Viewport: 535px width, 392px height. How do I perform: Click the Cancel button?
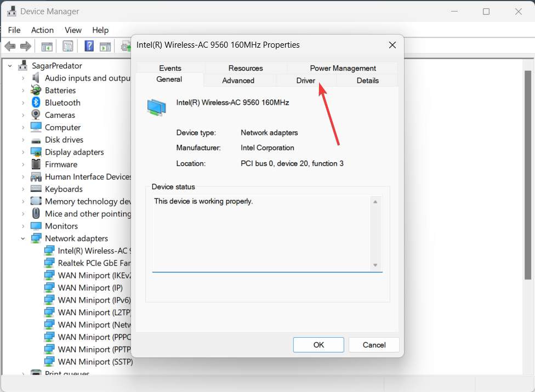click(x=374, y=345)
